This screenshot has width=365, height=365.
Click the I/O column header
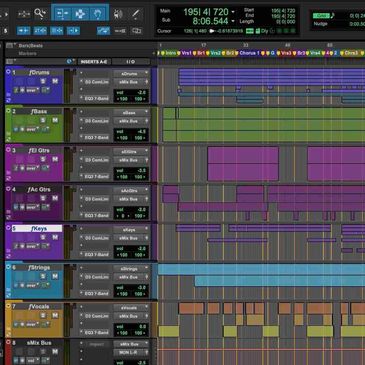tap(131, 62)
